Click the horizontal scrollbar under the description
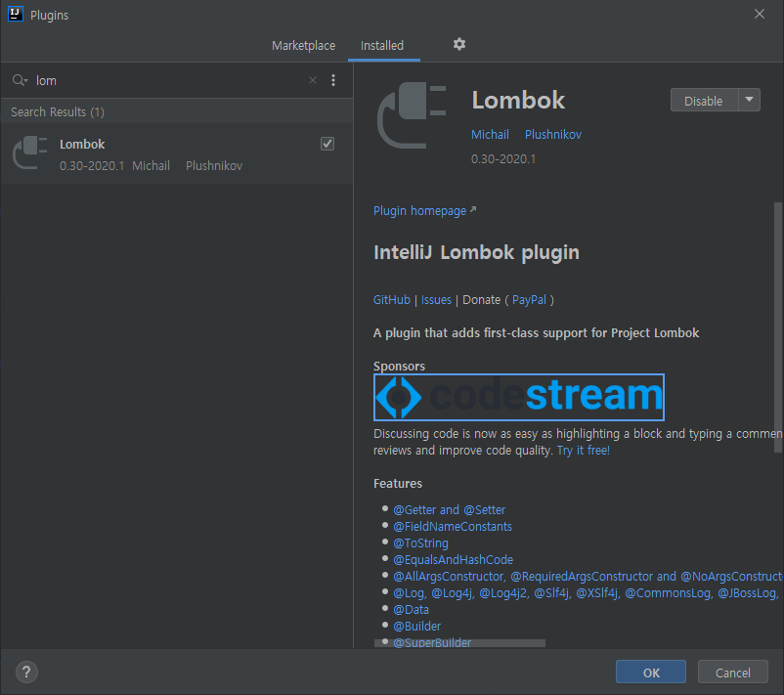 click(x=459, y=643)
